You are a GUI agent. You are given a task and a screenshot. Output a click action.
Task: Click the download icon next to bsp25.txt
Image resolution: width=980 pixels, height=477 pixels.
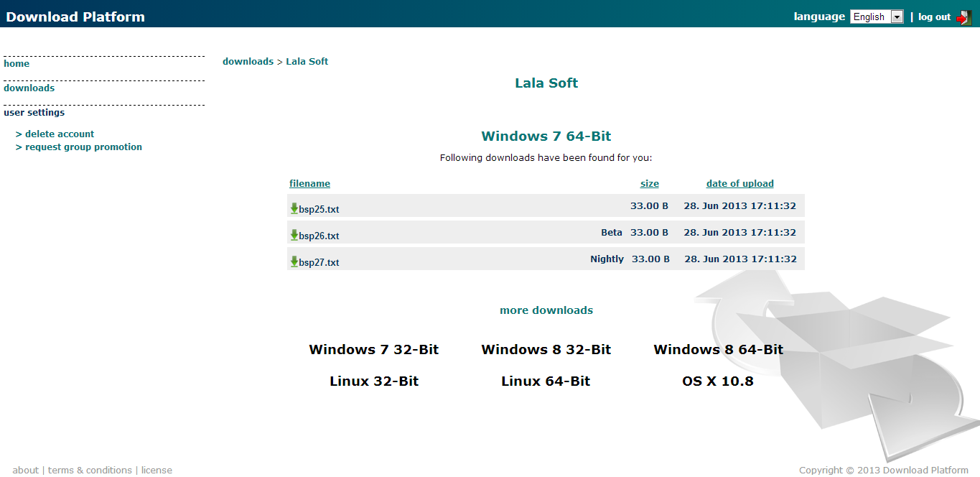point(294,208)
